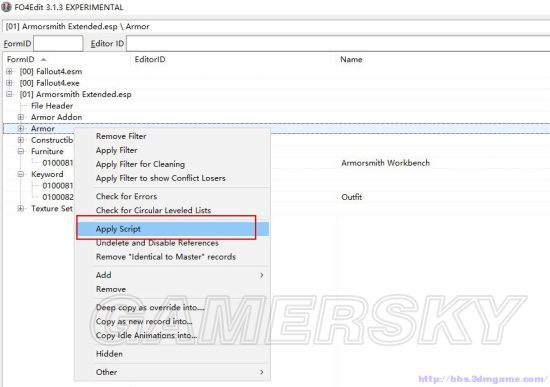The image size is (550, 387).
Task: Expand the Texture Set group
Action: coord(21,208)
